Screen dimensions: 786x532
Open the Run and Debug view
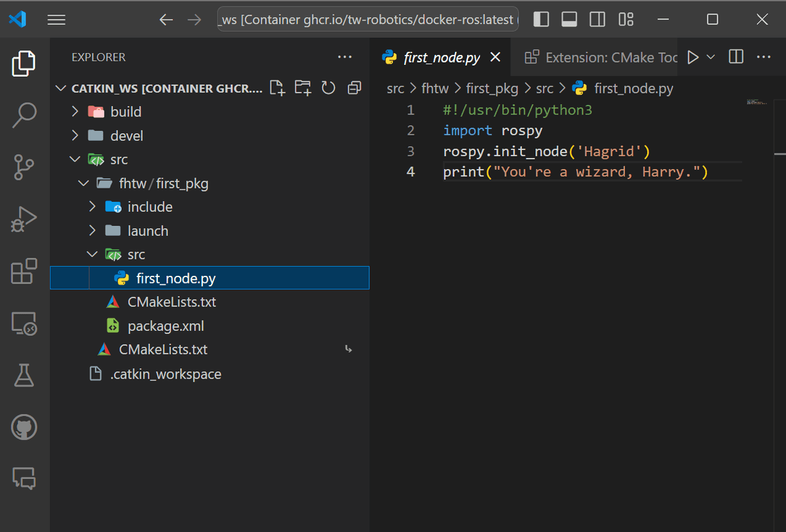[24, 219]
